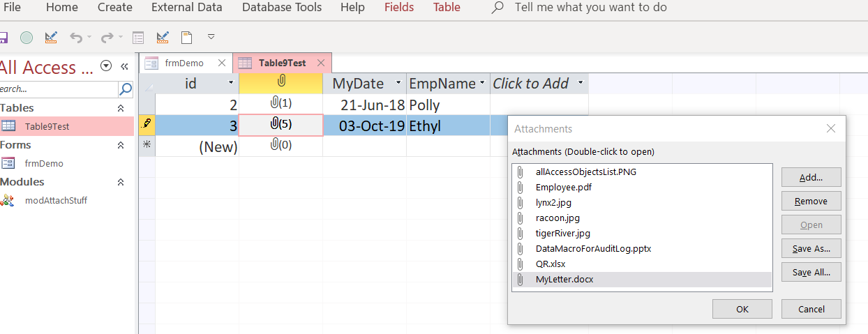Click OK in the Attachments dialog
The image size is (868, 334).
(x=742, y=309)
